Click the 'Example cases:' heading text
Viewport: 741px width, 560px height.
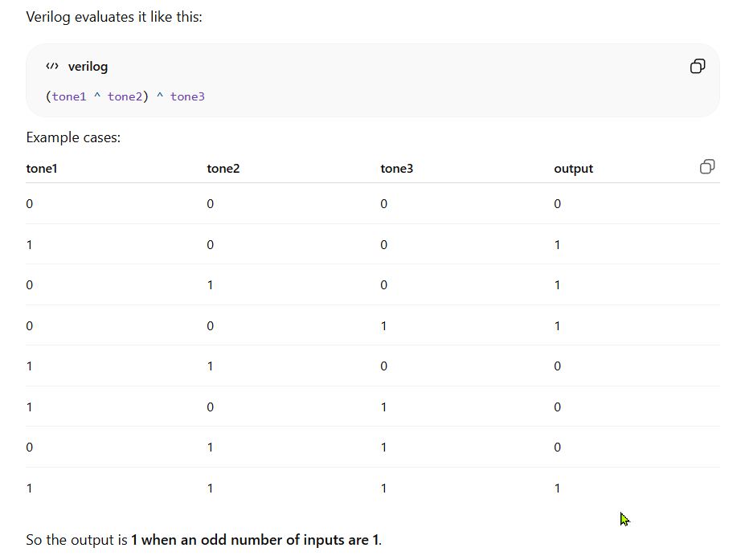(73, 137)
